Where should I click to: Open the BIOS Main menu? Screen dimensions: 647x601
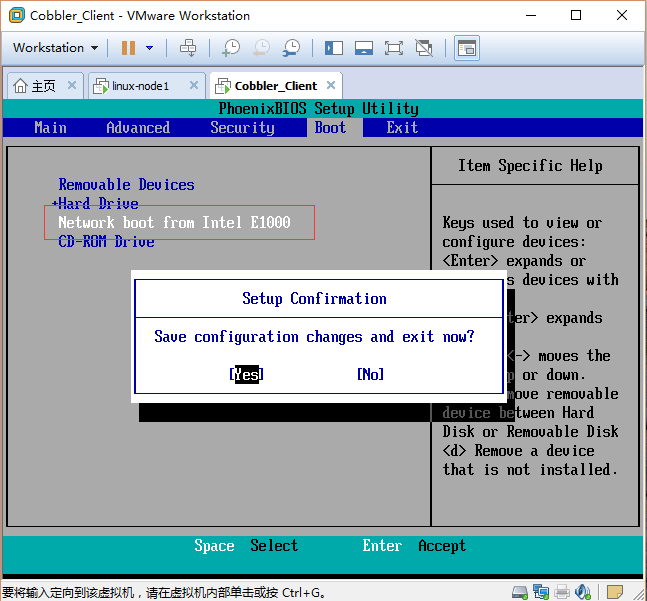click(50, 127)
